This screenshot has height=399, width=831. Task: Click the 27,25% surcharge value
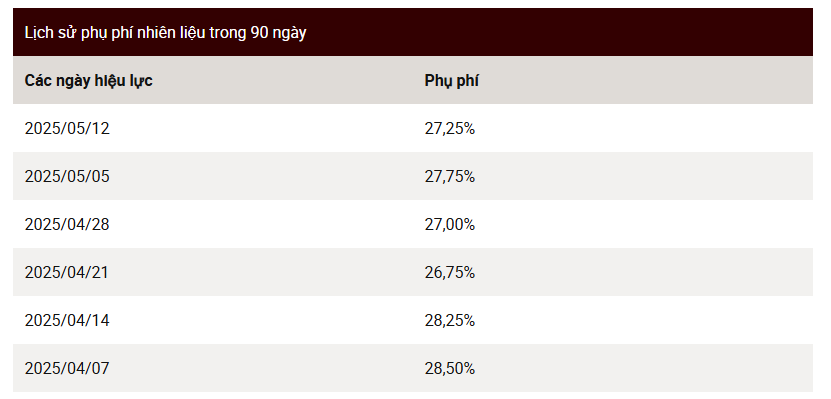449,128
